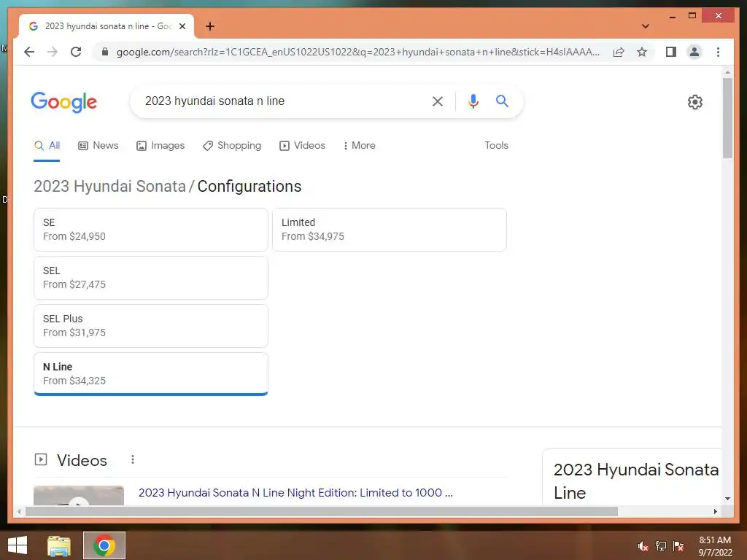Expand the More search options
The height and width of the screenshot is (560, 747).
359,146
